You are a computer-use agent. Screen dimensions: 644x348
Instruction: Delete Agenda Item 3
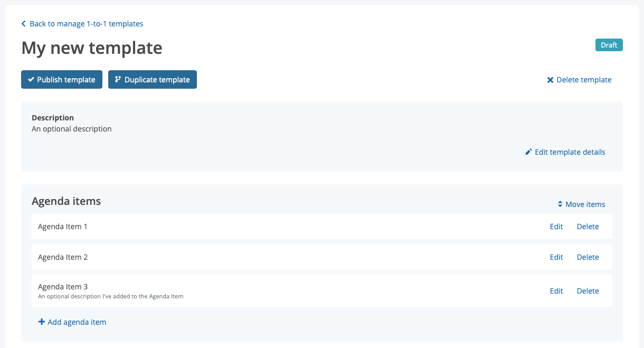588,291
